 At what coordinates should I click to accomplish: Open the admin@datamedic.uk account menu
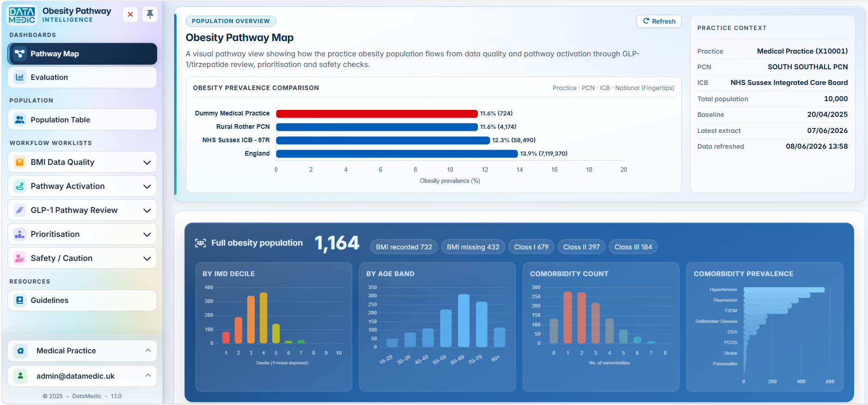[82, 376]
